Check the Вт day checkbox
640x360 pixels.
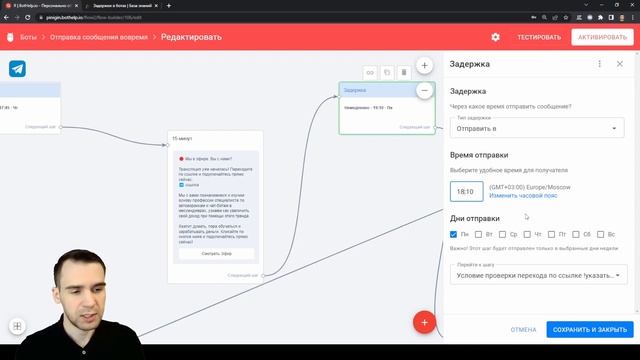tap(478, 234)
